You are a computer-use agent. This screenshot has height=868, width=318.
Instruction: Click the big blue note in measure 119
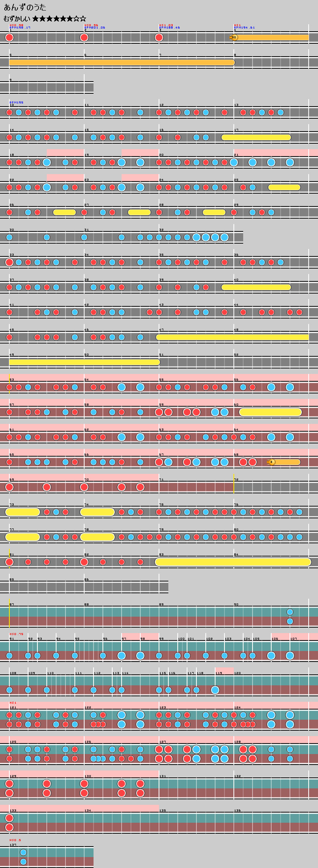(x=215, y=690)
